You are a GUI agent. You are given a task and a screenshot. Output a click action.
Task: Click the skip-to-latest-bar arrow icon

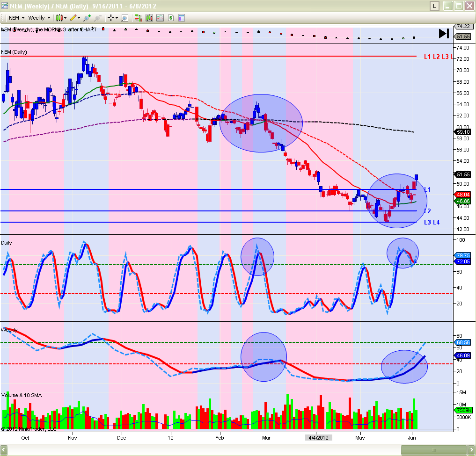(444, 33)
